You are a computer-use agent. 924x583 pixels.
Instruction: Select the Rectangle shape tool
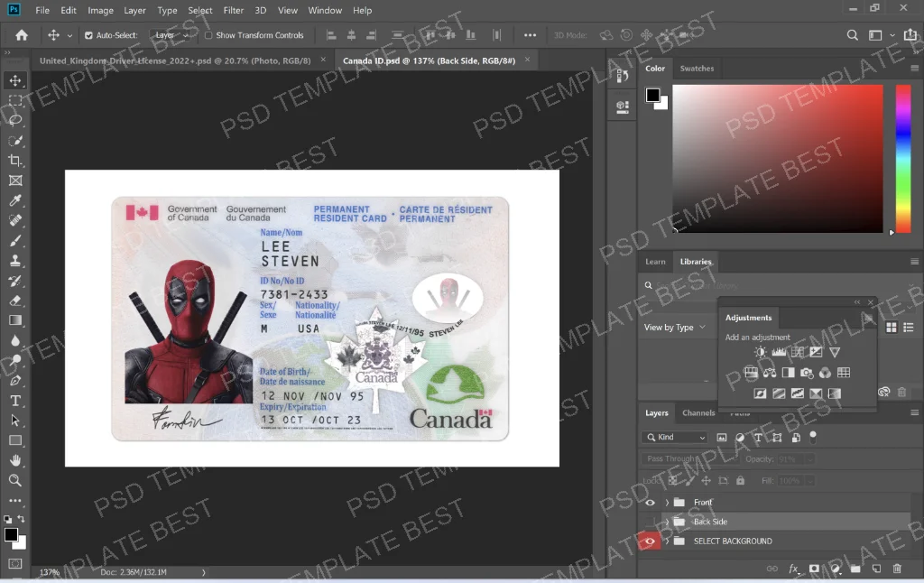click(15, 440)
